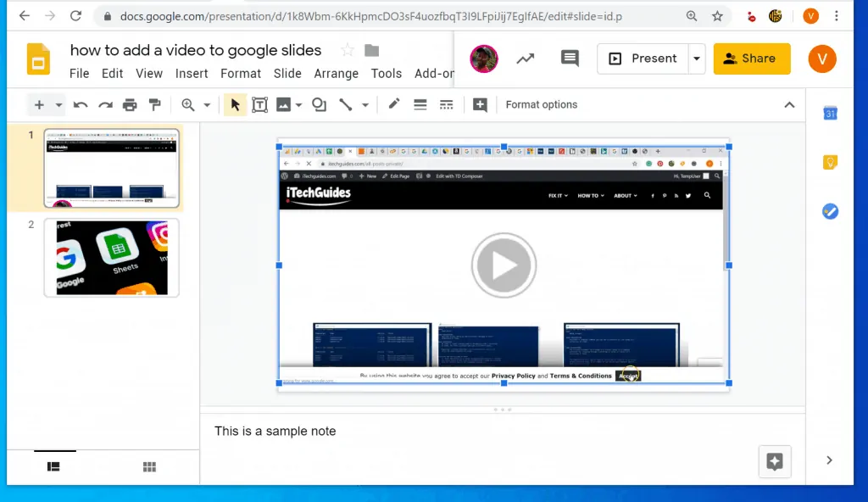The image size is (868, 502).
Task: Click the Border color pencil icon
Action: [x=394, y=104]
